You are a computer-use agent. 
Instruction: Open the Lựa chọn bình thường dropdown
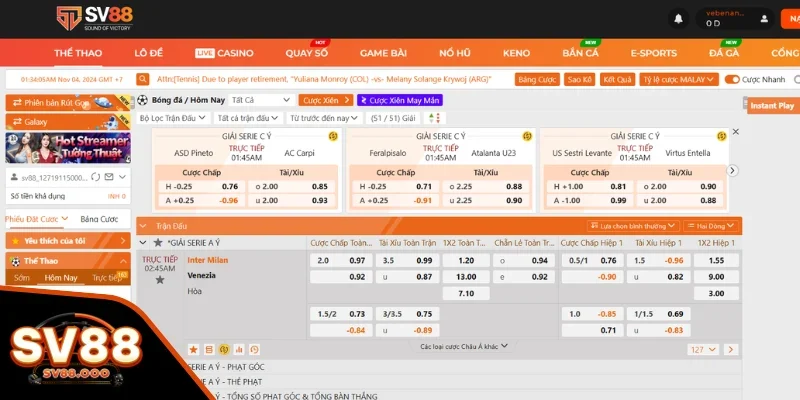pyautogui.click(x=633, y=226)
